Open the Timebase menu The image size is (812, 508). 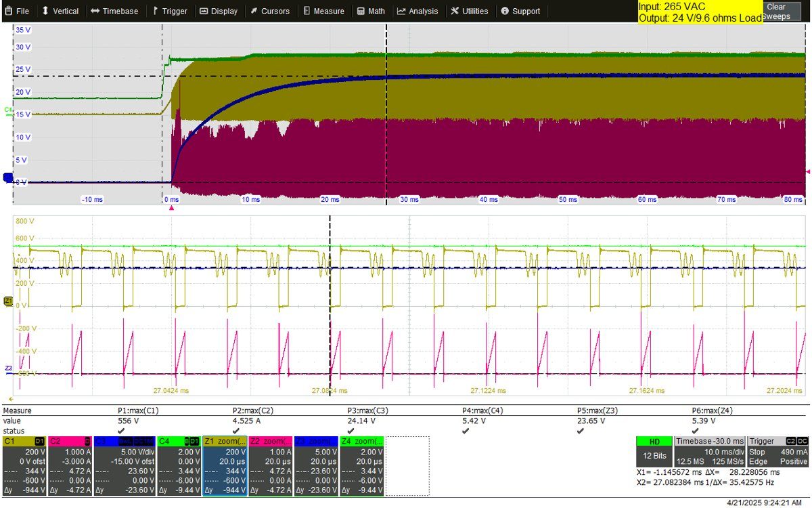114,11
